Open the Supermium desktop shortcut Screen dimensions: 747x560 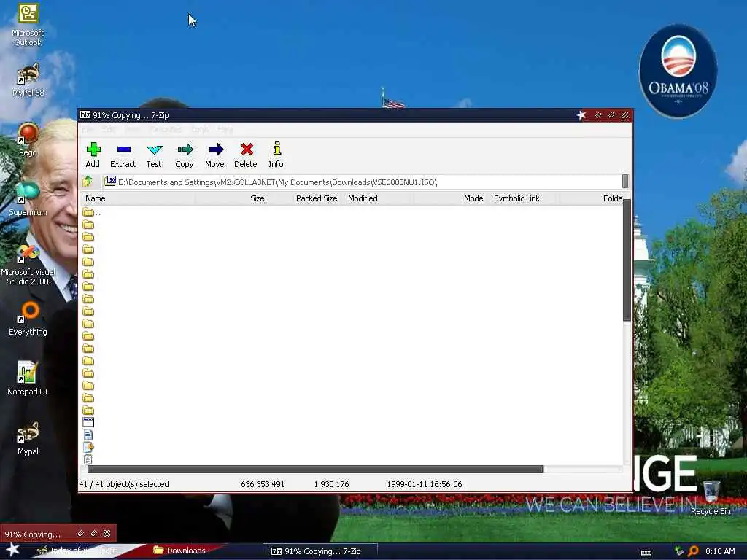pos(28,199)
